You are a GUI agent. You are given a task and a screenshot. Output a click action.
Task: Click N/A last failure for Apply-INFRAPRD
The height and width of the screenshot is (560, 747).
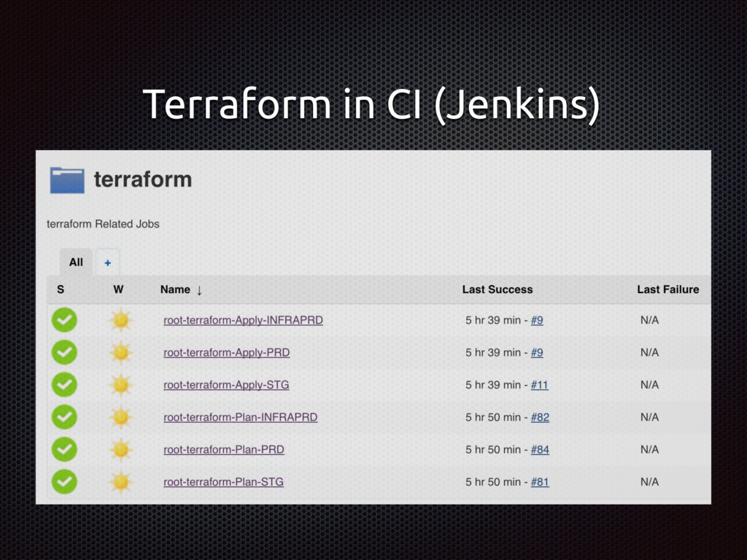click(x=649, y=320)
